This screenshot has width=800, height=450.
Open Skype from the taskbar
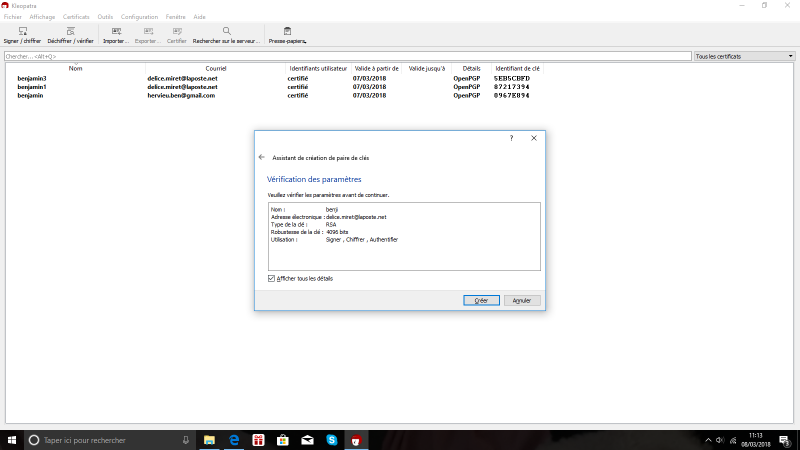330,440
